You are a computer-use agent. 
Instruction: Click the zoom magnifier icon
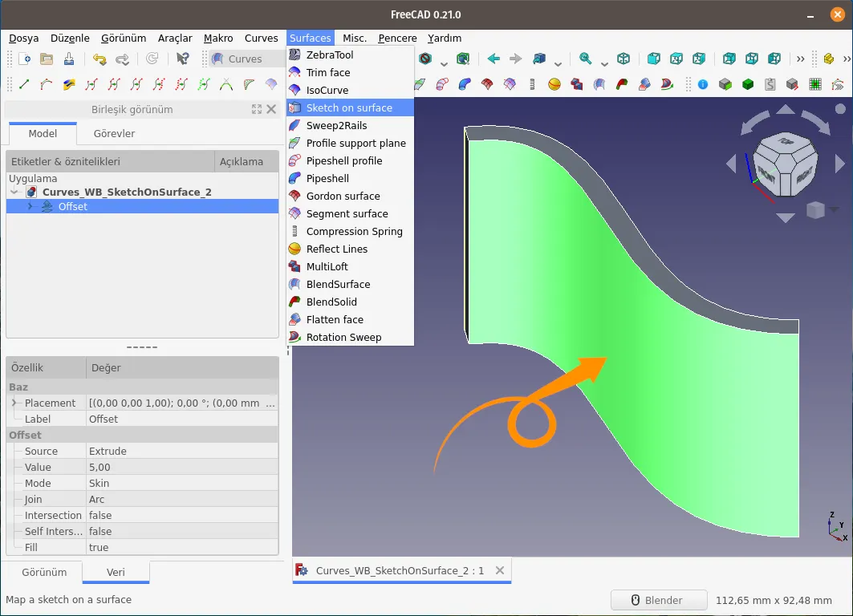585,59
